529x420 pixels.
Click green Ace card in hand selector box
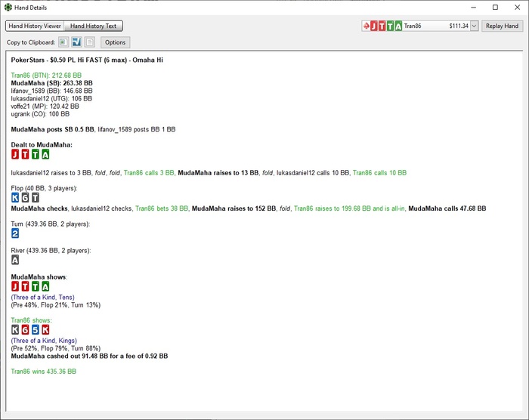tap(398, 26)
